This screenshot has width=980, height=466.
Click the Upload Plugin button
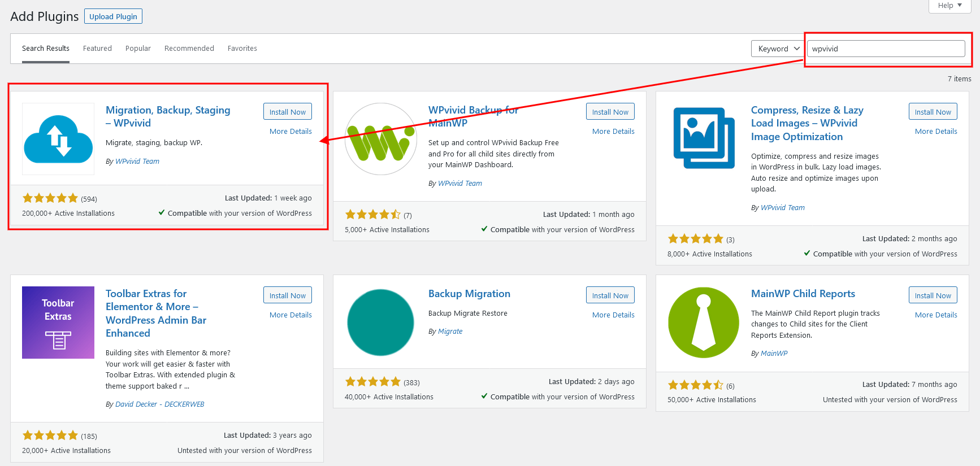113,16
